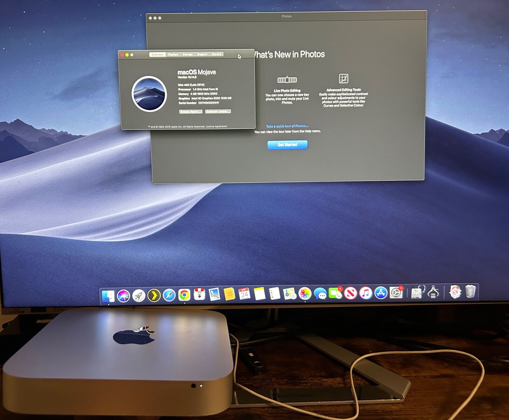Click the Photos pinwheel Dock icon
The image size is (509, 420).
(x=304, y=293)
